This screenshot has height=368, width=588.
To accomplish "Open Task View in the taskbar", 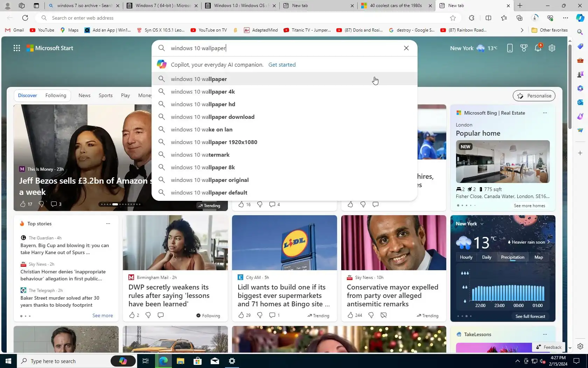I will click(146, 361).
